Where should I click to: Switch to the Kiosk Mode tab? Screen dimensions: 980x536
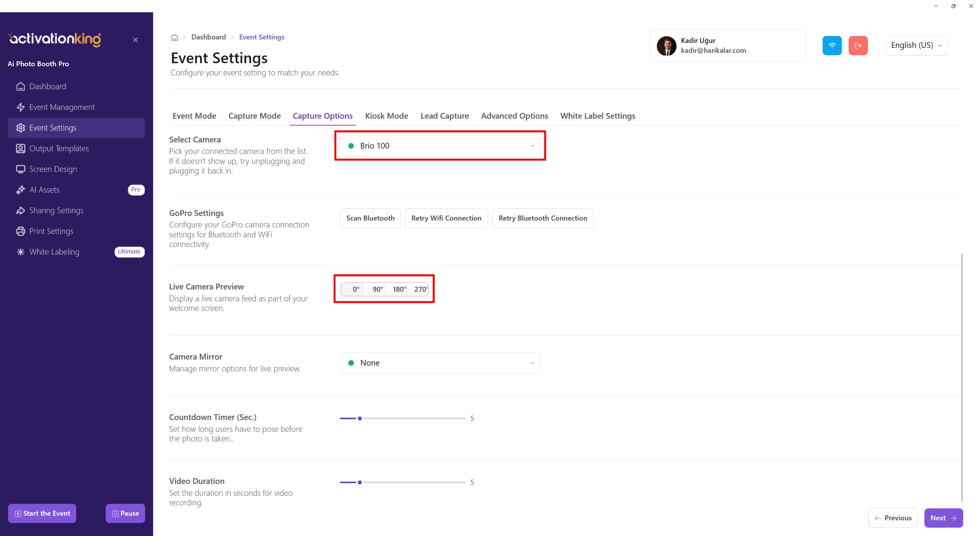386,116
